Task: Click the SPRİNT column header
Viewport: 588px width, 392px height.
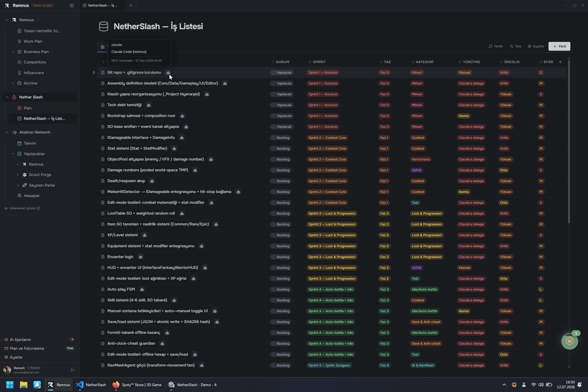Action: pos(319,62)
